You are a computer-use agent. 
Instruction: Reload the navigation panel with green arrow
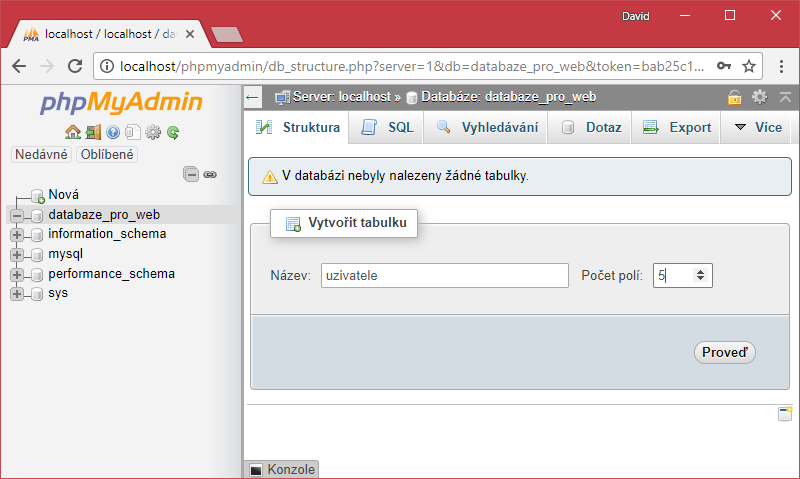point(173,133)
